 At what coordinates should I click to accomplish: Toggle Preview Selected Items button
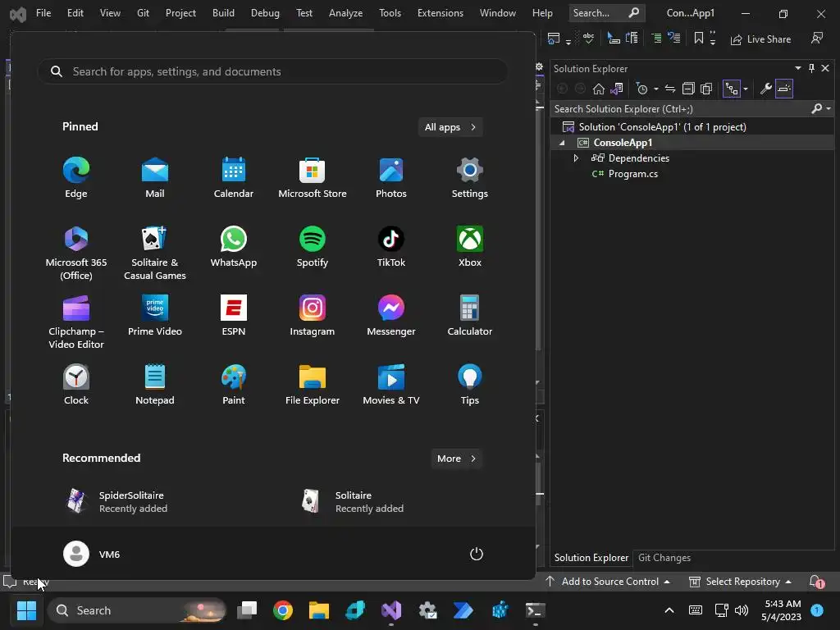783,89
